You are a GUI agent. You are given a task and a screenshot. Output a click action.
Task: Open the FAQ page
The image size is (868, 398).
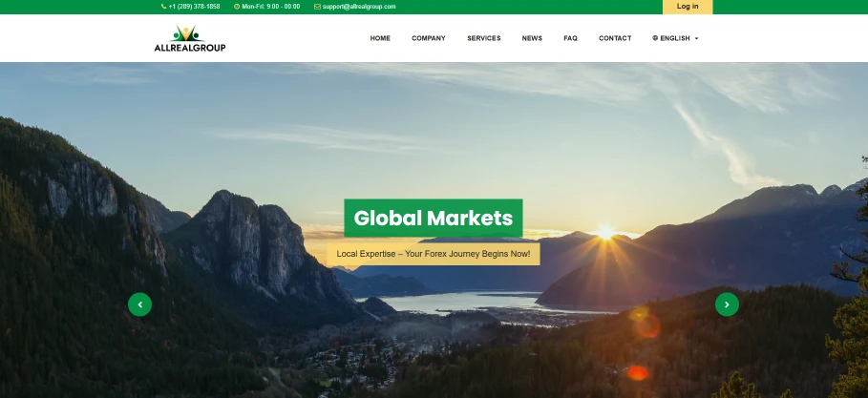[x=570, y=38]
